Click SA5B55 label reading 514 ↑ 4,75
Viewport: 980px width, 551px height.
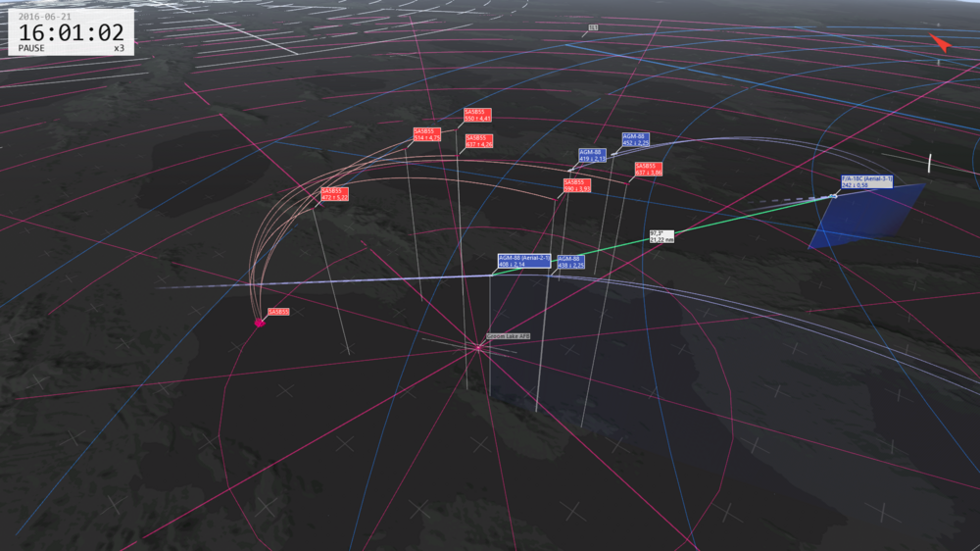pos(427,134)
